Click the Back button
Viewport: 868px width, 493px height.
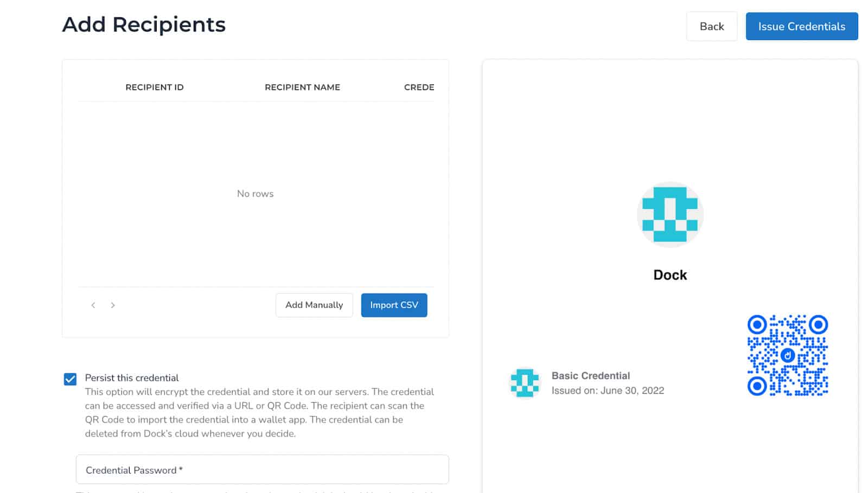712,27
